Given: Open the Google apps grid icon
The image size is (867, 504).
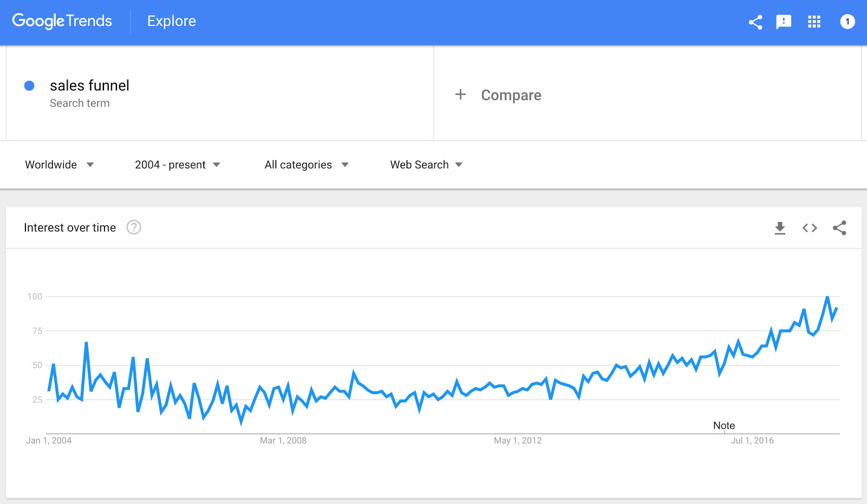Looking at the screenshot, I should [814, 22].
